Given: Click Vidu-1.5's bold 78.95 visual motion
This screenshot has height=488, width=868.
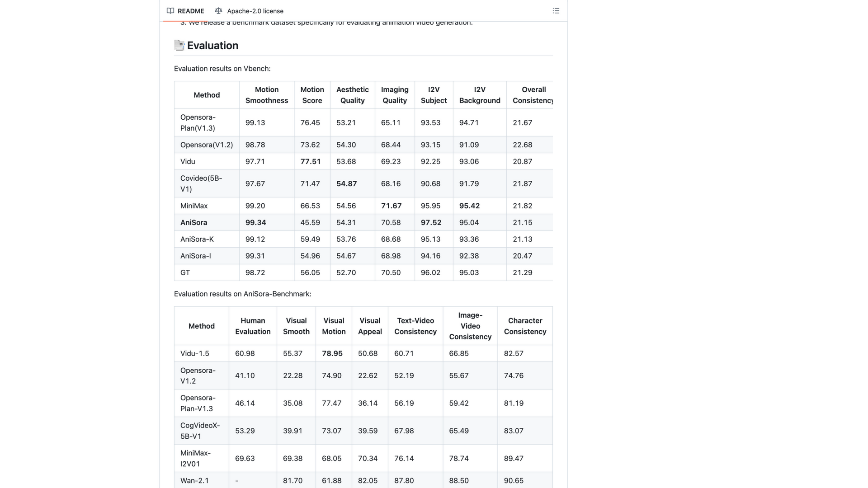Looking at the screenshot, I should tap(332, 354).
